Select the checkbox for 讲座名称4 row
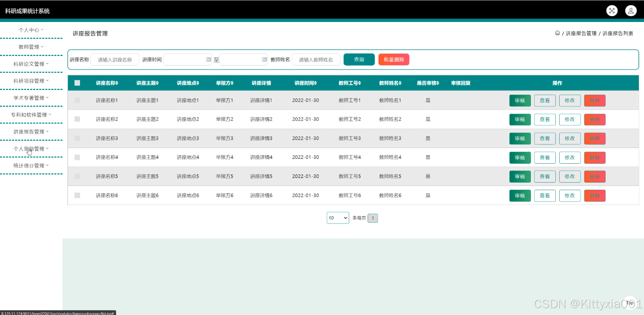Viewport: 644px width, 315px height. click(x=77, y=157)
